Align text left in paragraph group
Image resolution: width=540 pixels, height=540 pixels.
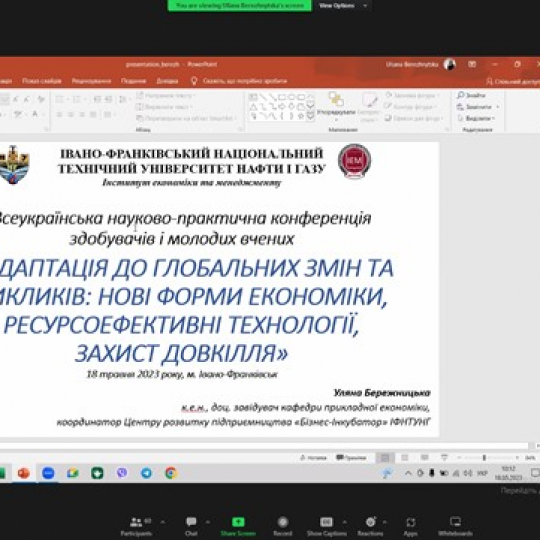[59, 114]
